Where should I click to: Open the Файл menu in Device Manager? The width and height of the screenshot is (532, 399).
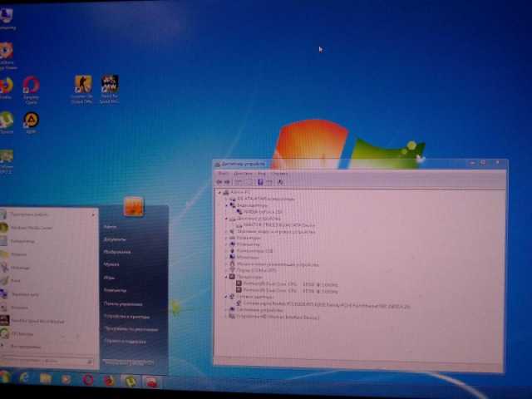tap(222, 174)
